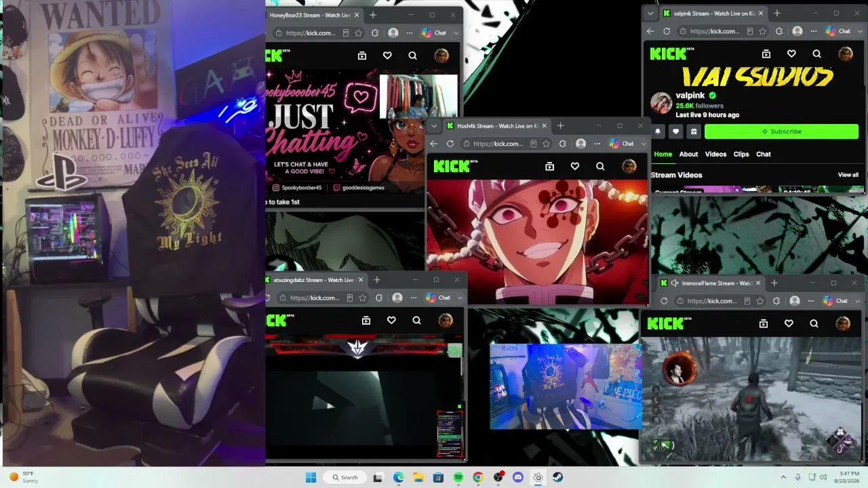Gift a sub with valpink's gift icon
The image size is (868, 488).
(x=693, y=131)
